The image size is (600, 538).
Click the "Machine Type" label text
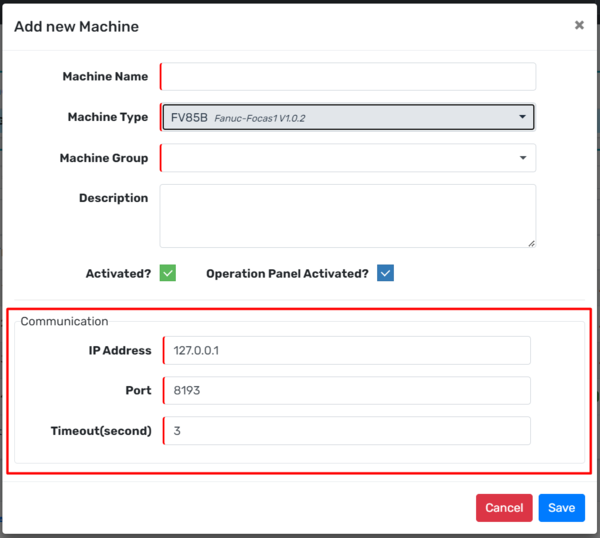tap(107, 118)
